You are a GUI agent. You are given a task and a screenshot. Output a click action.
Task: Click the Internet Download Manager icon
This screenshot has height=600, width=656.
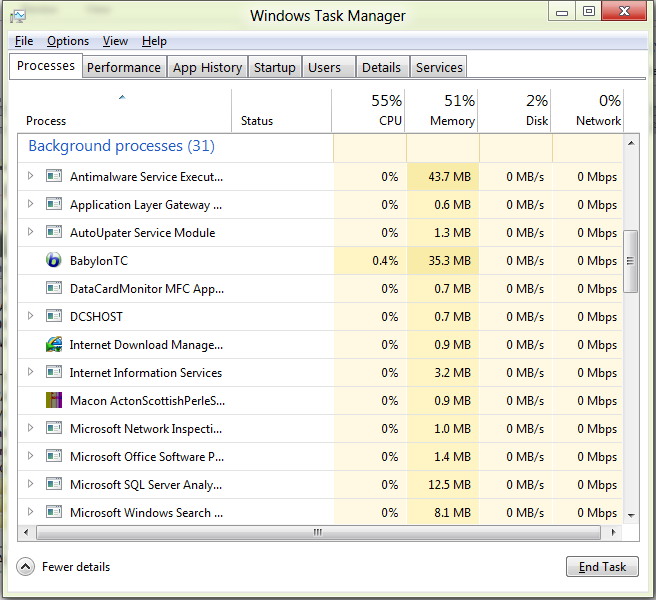54,344
